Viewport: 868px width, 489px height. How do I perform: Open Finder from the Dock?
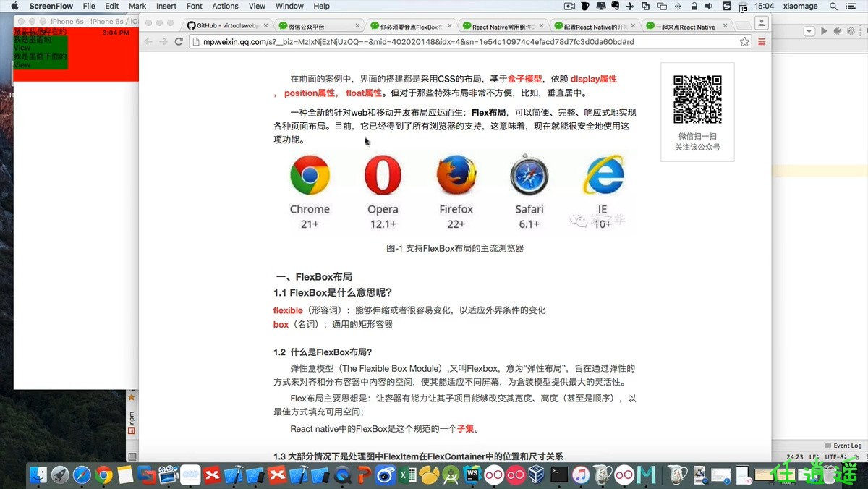(x=39, y=475)
